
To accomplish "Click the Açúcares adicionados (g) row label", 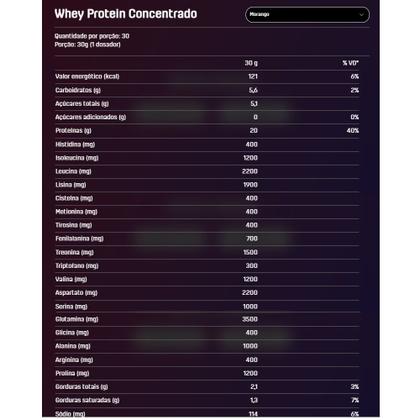I will [91, 117].
